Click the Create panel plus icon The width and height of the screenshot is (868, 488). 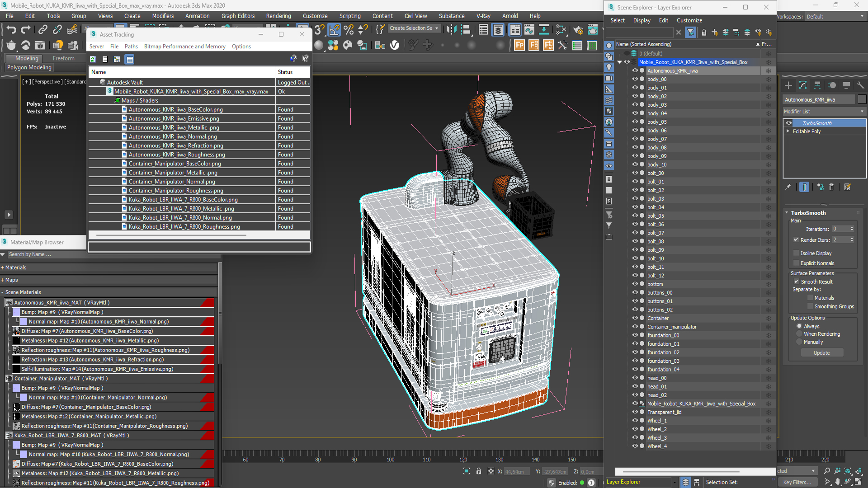click(x=788, y=85)
